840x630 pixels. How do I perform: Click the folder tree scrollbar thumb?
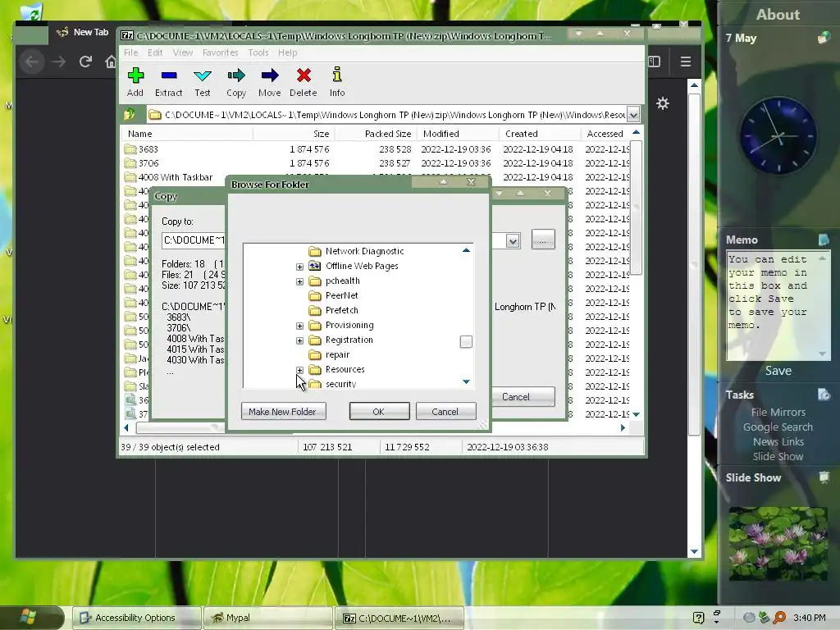tap(466, 342)
